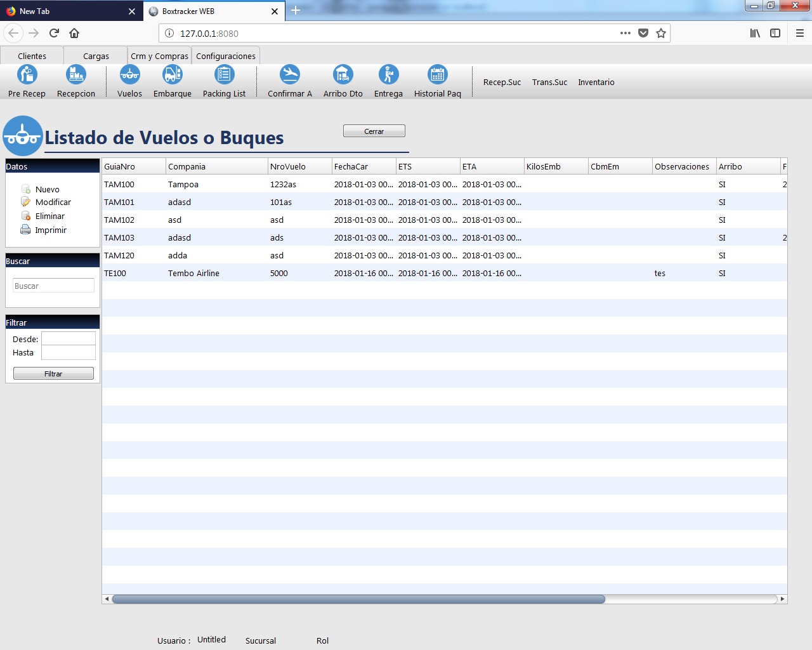This screenshot has height=650, width=812.
Task: Click the Recepcion warehouse icon
Action: point(76,75)
